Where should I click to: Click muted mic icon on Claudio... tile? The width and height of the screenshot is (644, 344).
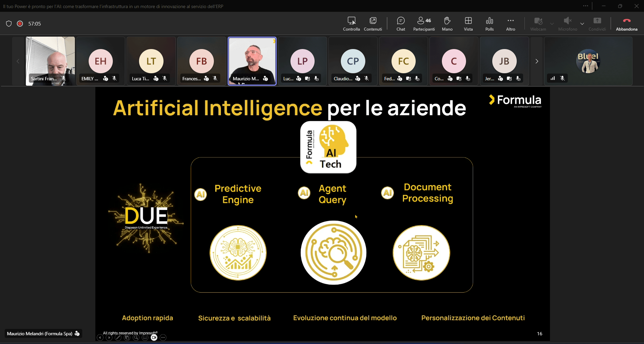(x=367, y=79)
